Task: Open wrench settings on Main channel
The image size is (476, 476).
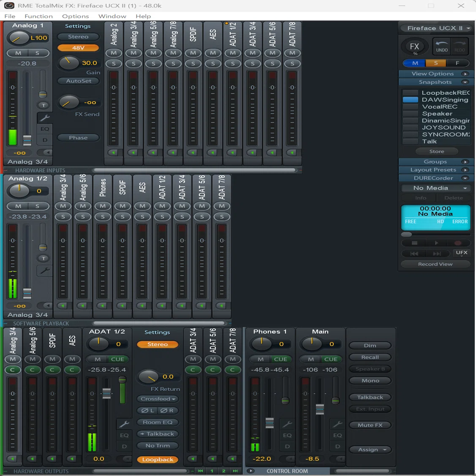Action: coord(337,424)
